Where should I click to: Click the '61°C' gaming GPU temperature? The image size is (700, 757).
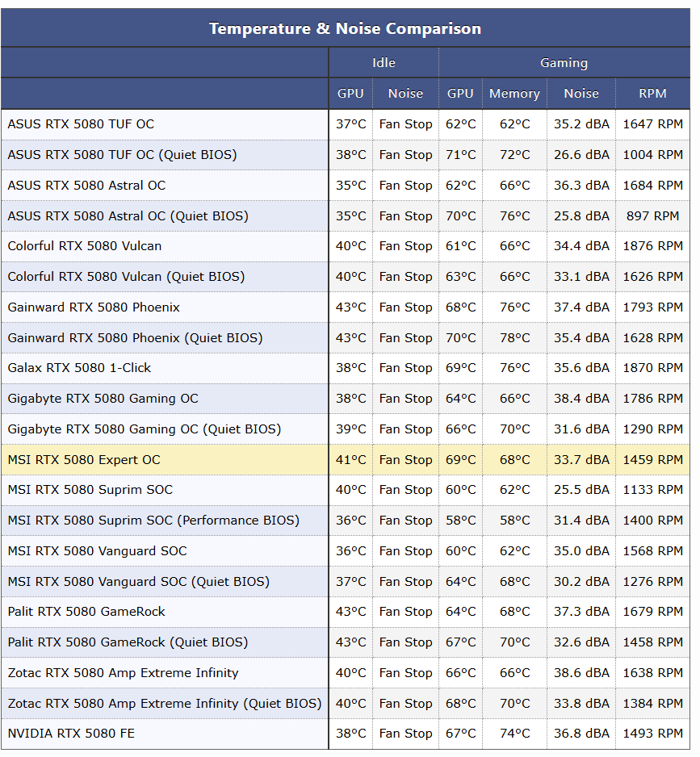[x=460, y=246]
